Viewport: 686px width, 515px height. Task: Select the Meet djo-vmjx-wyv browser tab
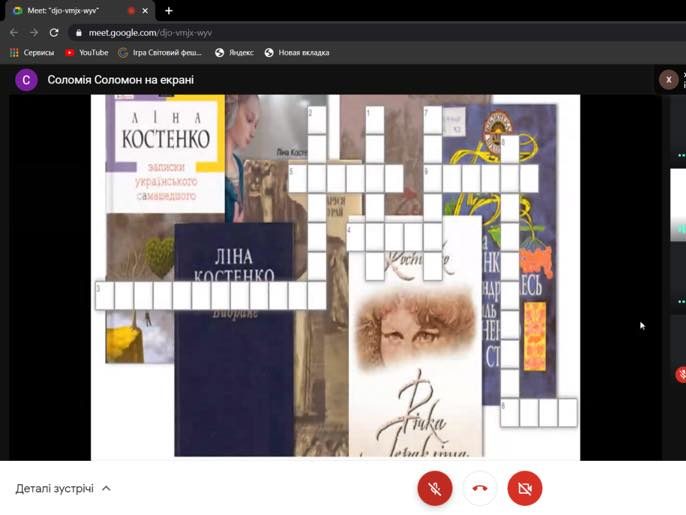point(70,10)
